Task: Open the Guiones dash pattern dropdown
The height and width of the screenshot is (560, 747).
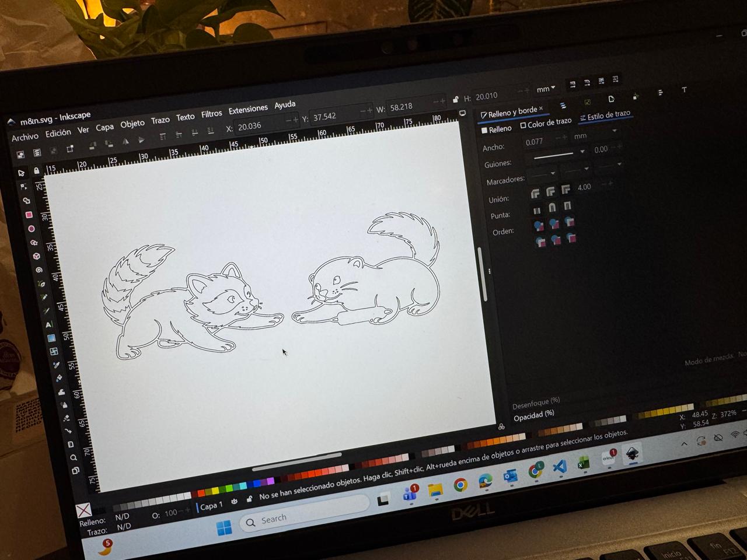Action: tap(557, 155)
